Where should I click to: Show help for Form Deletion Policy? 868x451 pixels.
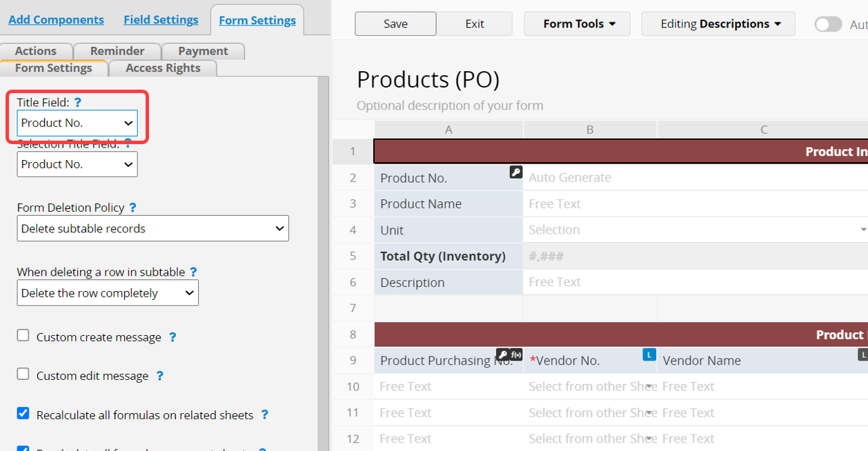point(132,207)
